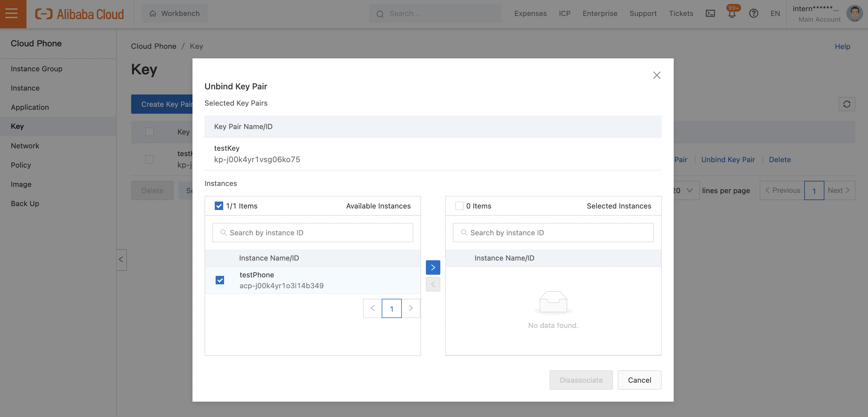Open notifications bell icon
The width and height of the screenshot is (868, 417).
click(732, 14)
